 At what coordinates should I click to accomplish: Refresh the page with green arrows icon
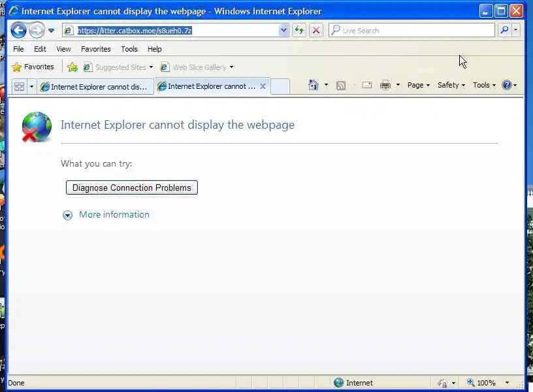click(299, 31)
